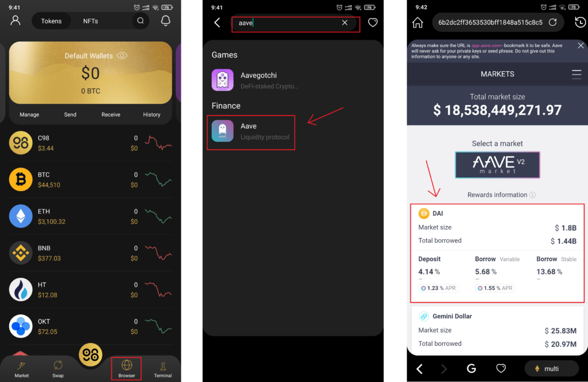The width and height of the screenshot is (588, 382).
Task: Tap the Receive button
Action: click(111, 115)
